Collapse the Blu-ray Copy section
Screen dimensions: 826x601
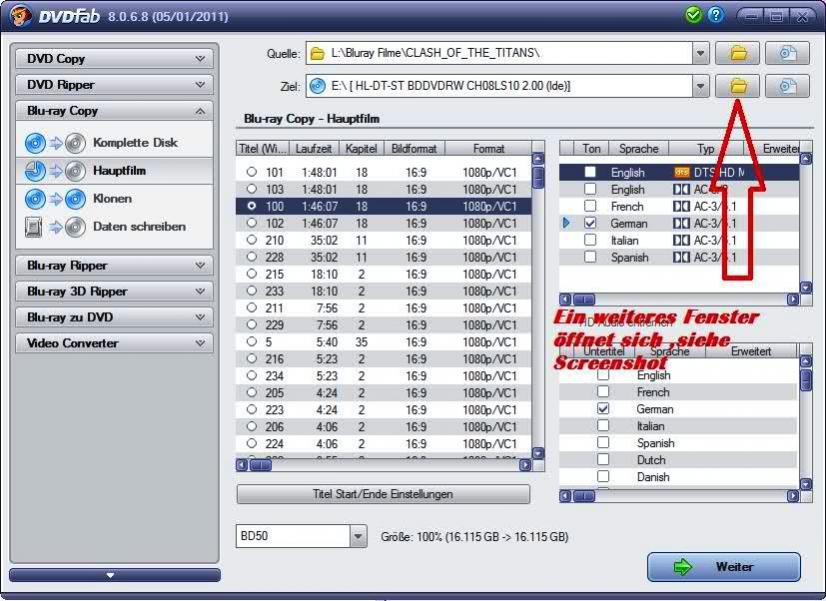tap(114, 111)
